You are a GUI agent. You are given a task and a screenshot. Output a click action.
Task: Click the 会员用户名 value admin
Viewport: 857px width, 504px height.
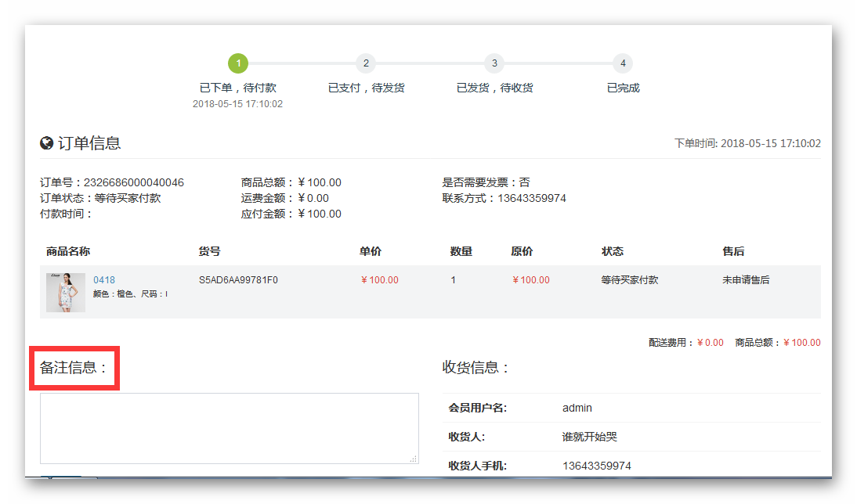(x=577, y=408)
